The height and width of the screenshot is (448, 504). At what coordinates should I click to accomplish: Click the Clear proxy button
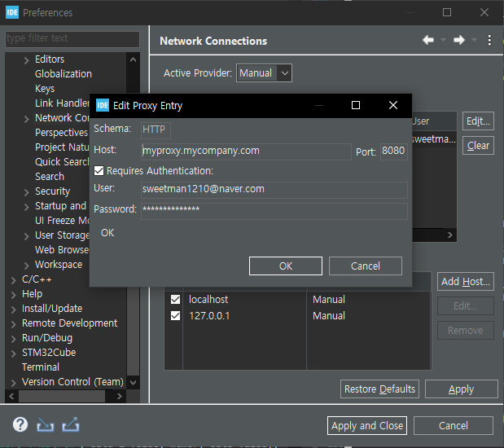478,146
